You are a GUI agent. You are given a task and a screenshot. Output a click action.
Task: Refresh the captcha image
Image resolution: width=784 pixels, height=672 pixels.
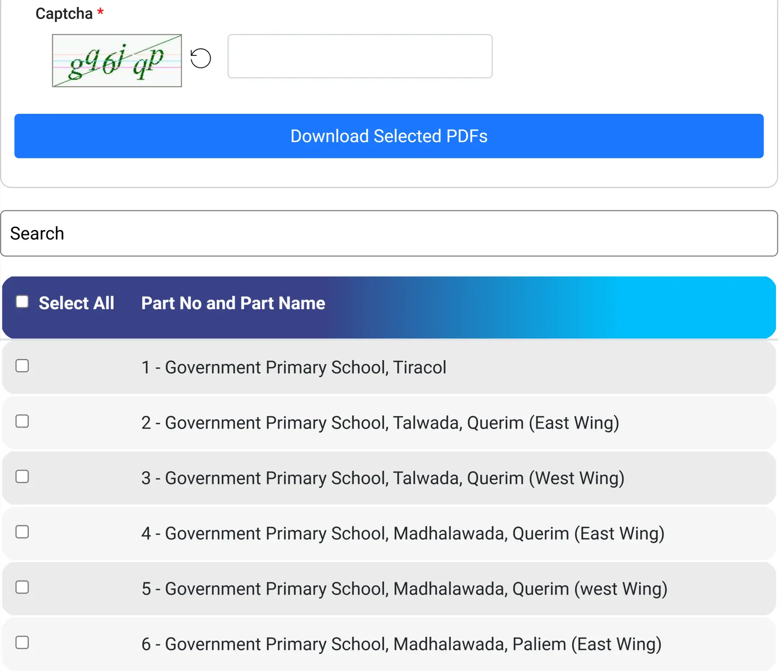click(201, 58)
